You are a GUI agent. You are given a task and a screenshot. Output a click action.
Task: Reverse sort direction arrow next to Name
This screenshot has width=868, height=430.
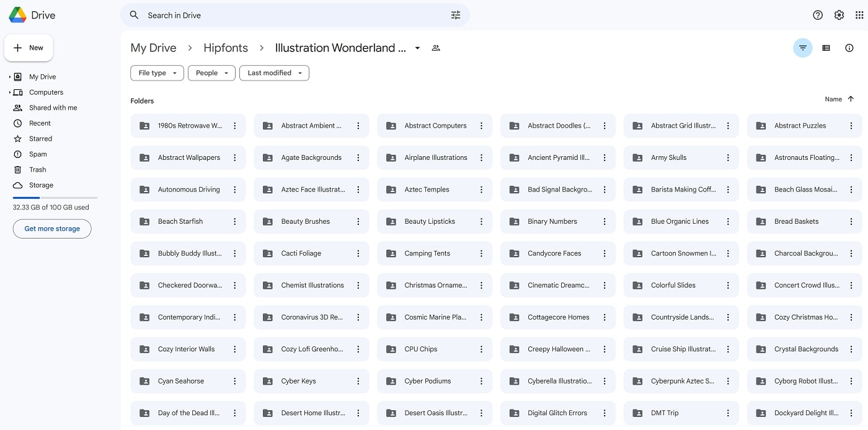[851, 99]
